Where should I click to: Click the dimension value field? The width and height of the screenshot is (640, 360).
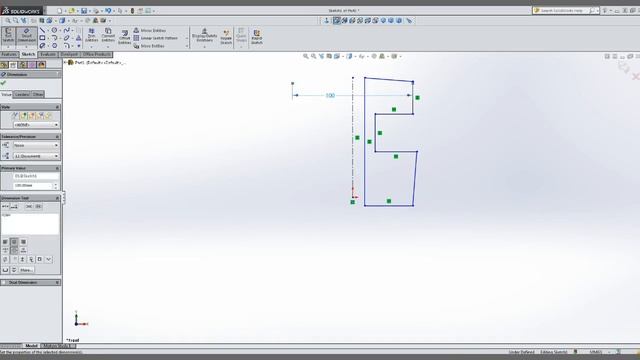pyautogui.click(x=33, y=186)
